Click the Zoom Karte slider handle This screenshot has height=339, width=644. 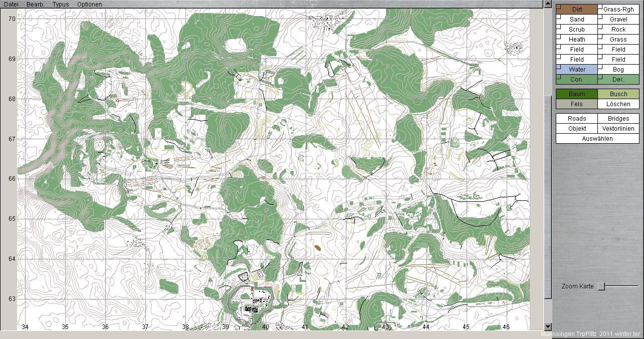[x=601, y=286]
